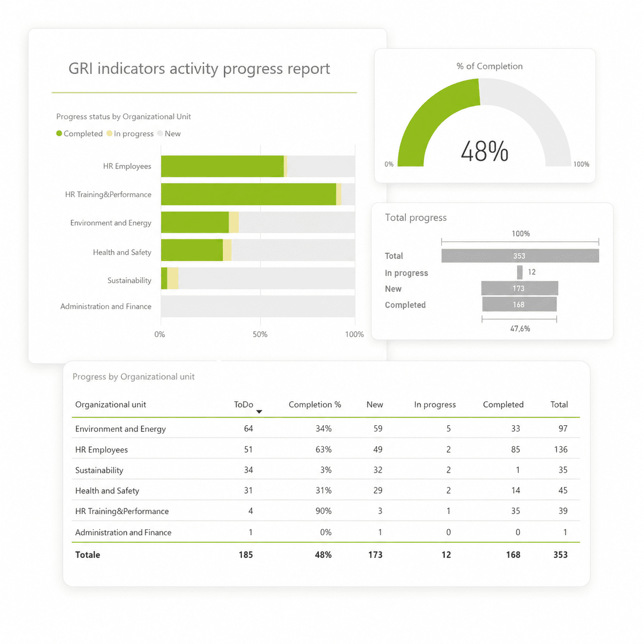Sort by In progress column header
Screen dimensions: 644x644
(435, 405)
